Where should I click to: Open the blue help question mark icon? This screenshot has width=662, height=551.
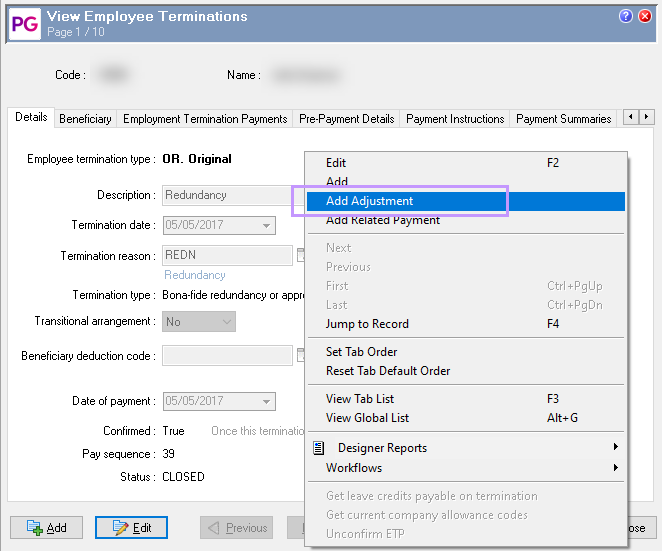tap(626, 17)
